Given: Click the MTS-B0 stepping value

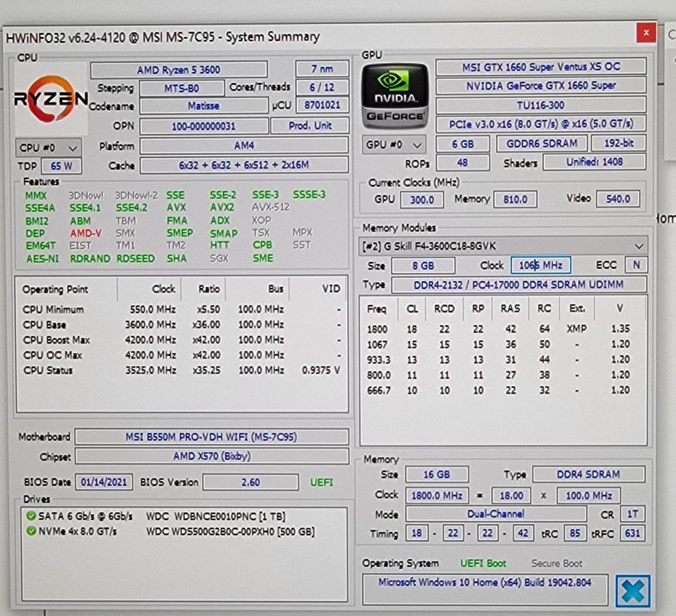Looking at the screenshot, I should (x=181, y=88).
